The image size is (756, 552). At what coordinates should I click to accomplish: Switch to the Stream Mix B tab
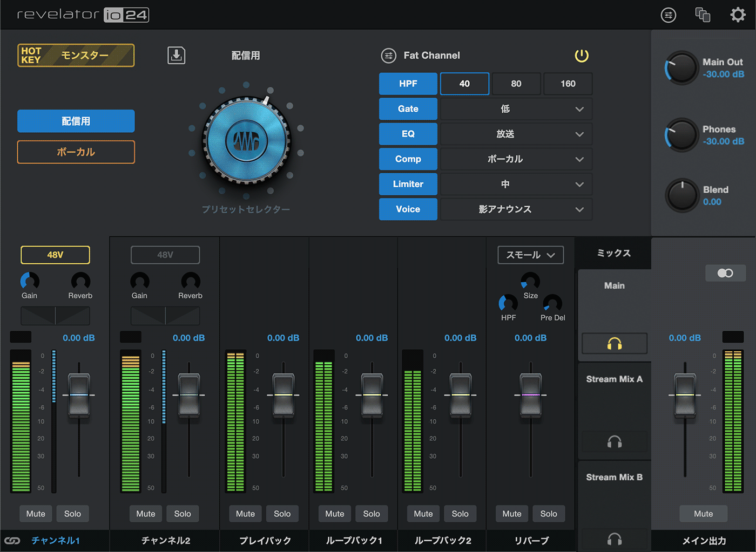[614, 477]
